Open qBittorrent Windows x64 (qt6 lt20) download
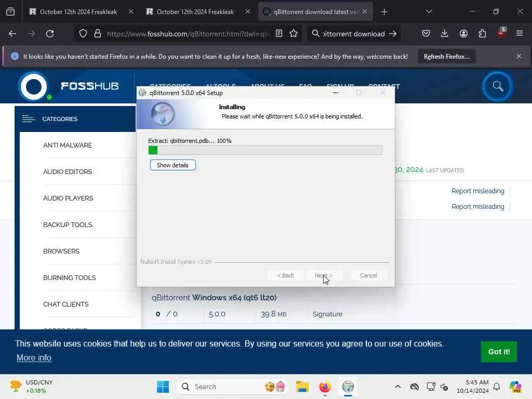 pos(214,298)
